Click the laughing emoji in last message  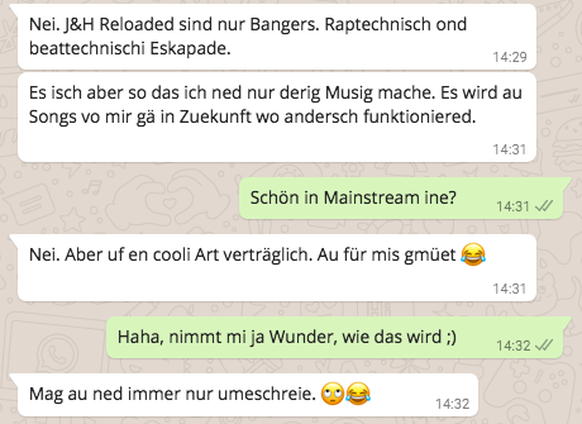click(x=358, y=394)
